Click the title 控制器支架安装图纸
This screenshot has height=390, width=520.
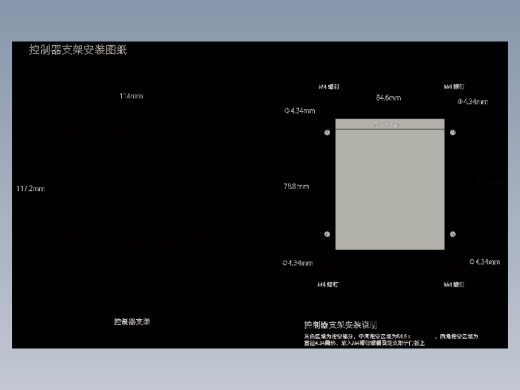click(x=78, y=50)
